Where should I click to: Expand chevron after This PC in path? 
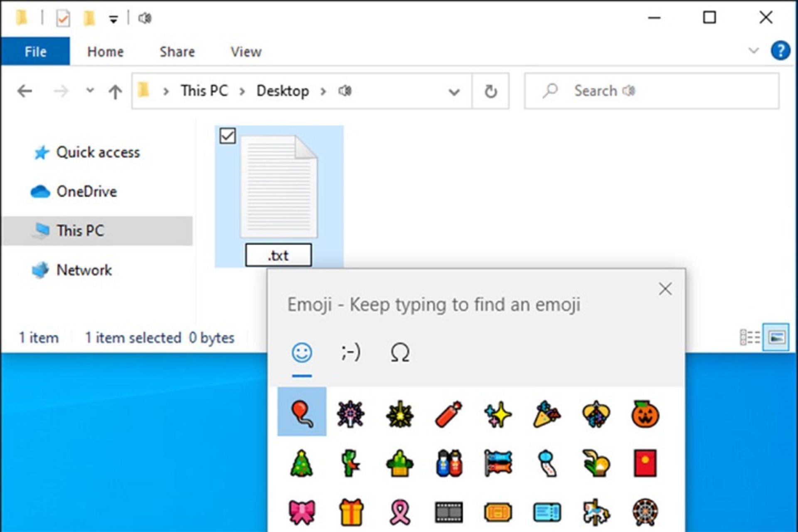click(x=242, y=91)
